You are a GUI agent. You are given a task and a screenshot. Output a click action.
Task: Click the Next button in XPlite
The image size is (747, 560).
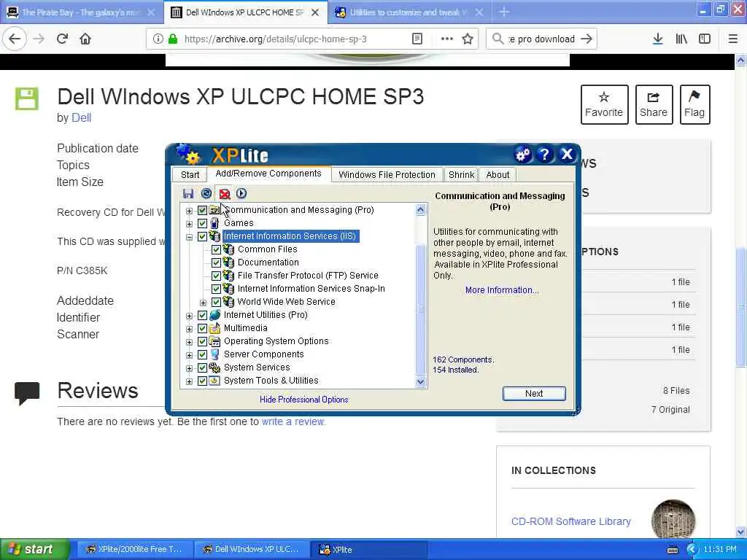coord(534,393)
